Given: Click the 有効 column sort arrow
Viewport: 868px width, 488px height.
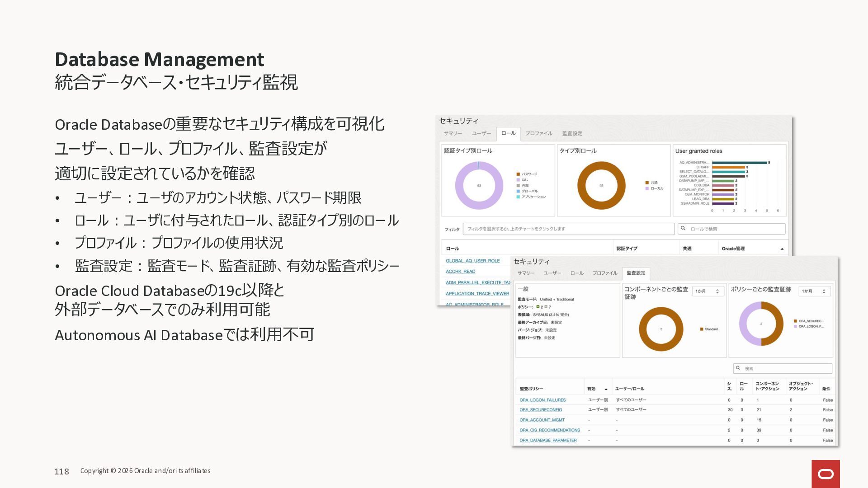Looking at the screenshot, I should [x=606, y=389].
